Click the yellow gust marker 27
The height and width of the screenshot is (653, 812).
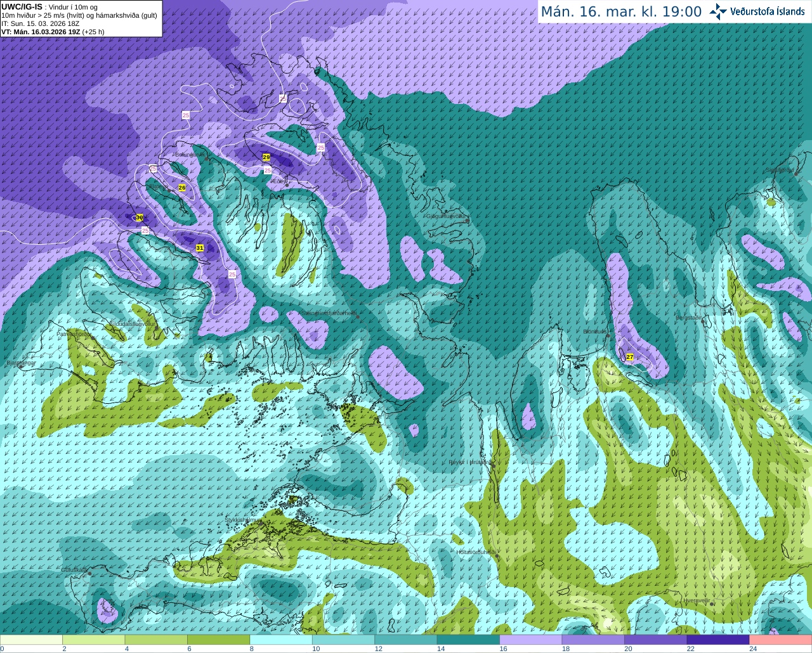[630, 357]
